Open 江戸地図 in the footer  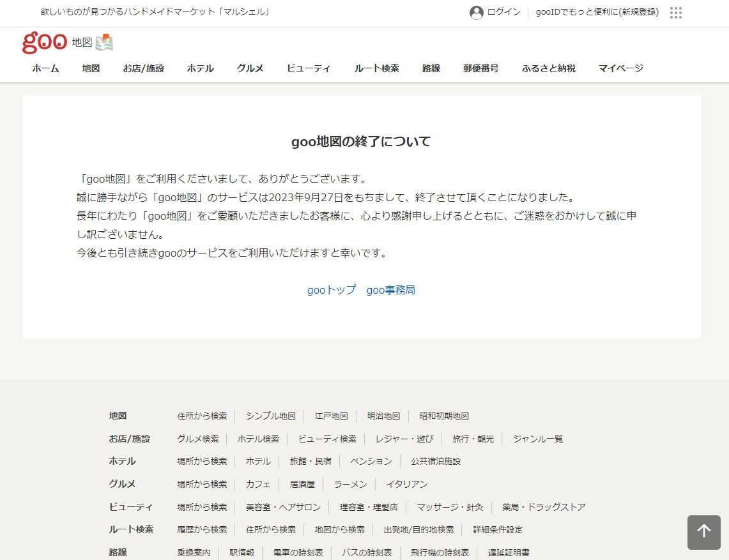coord(330,416)
